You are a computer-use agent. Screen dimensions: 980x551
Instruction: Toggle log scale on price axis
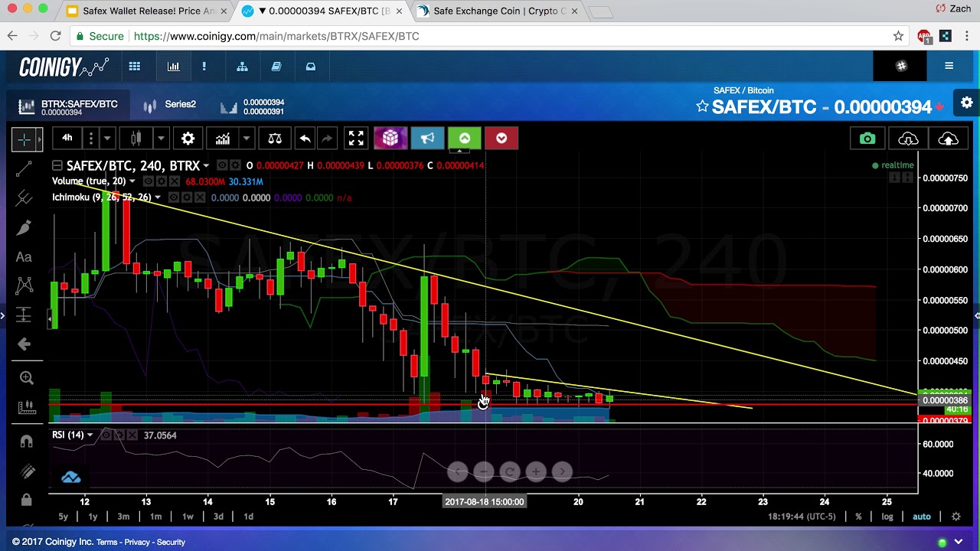click(887, 517)
